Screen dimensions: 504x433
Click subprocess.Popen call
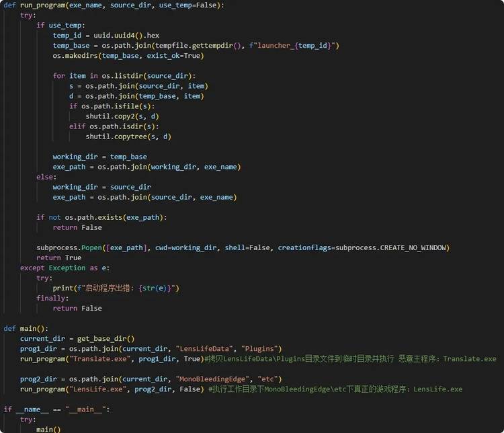click(x=243, y=247)
